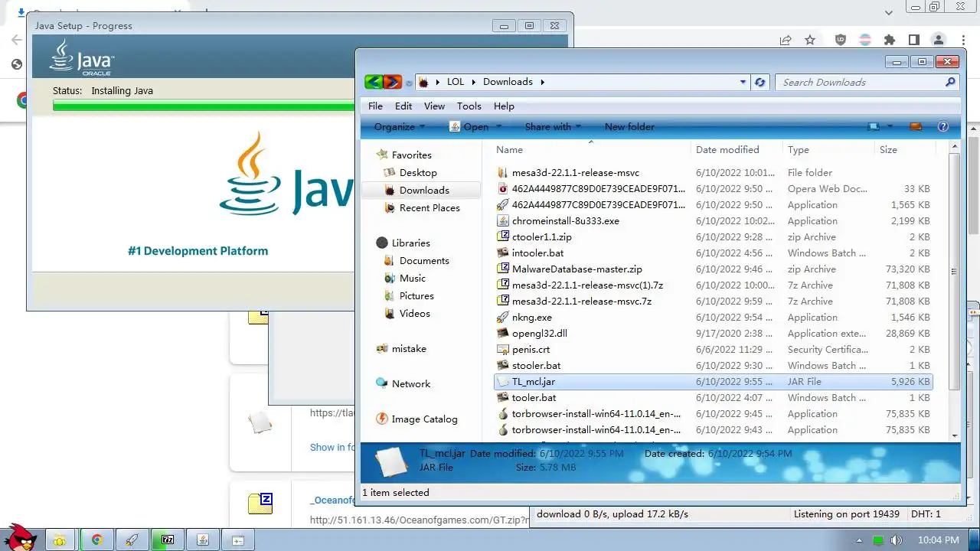The height and width of the screenshot is (551, 980).
Task: Click the LOL breadcrumb segment
Action: (x=456, y=82)
